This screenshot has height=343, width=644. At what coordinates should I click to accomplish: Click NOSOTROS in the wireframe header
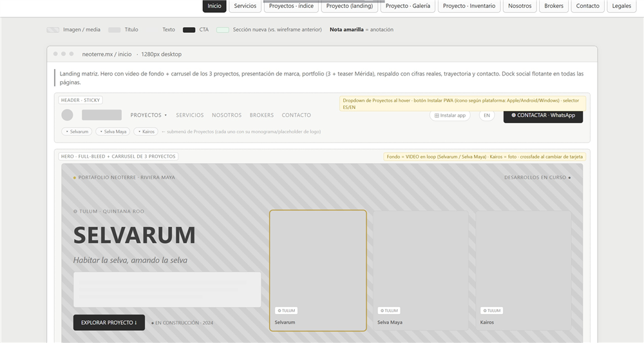227,115
